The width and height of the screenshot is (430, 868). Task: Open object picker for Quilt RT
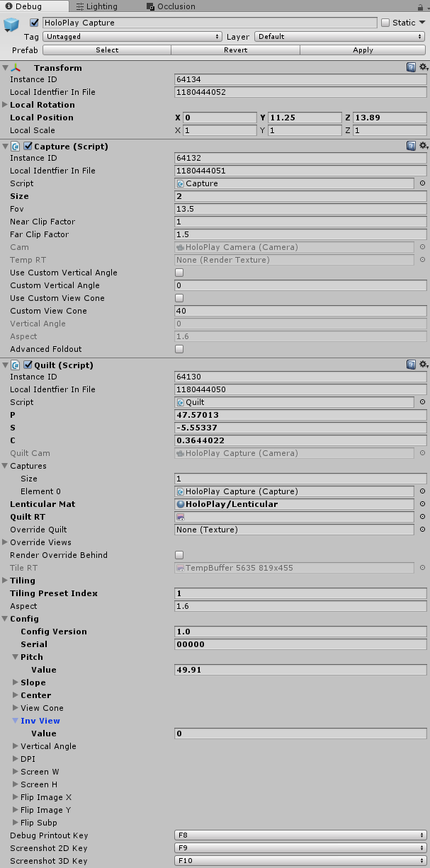(x=422, y=517)
